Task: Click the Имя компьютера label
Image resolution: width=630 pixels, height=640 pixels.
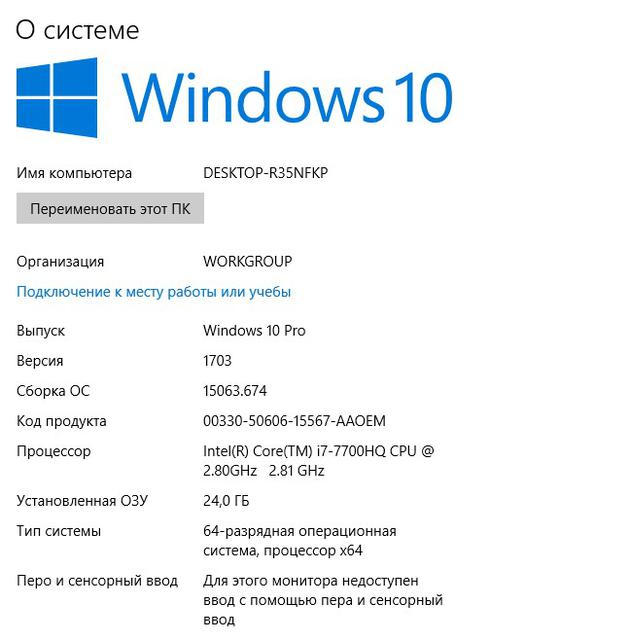Action: coord(74,173)
